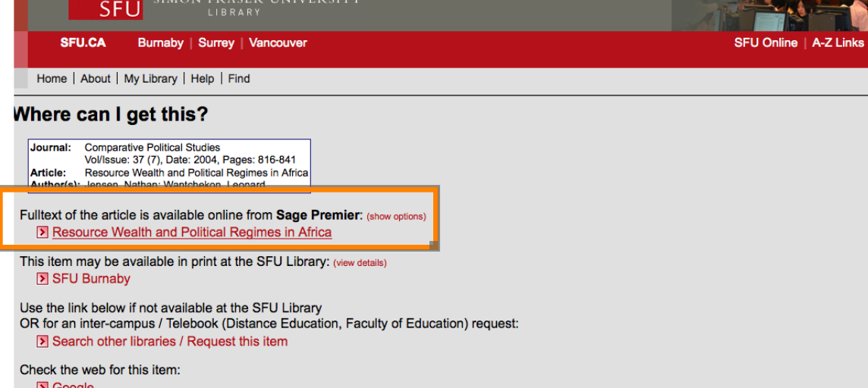Select the Surrey campus link

216,43
